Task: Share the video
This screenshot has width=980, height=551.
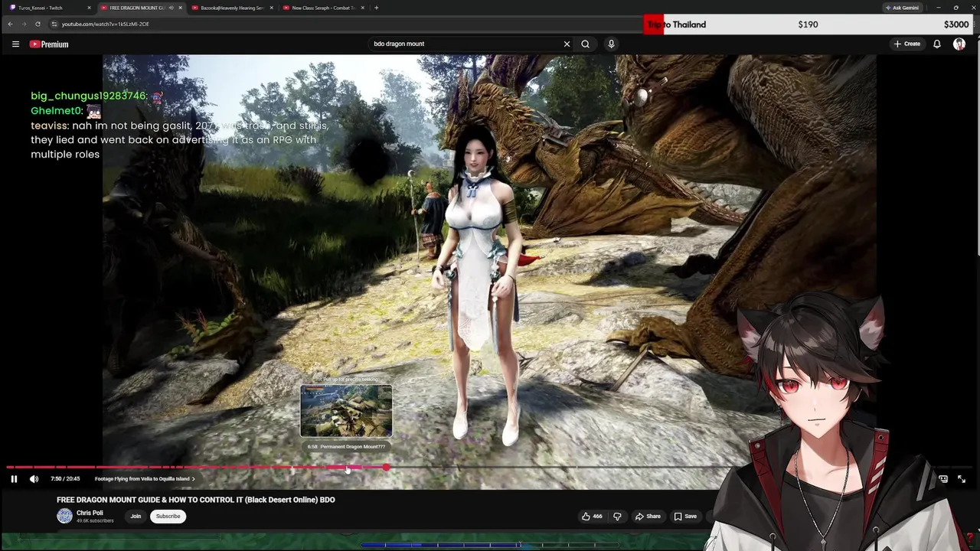Action: point(648,517)
